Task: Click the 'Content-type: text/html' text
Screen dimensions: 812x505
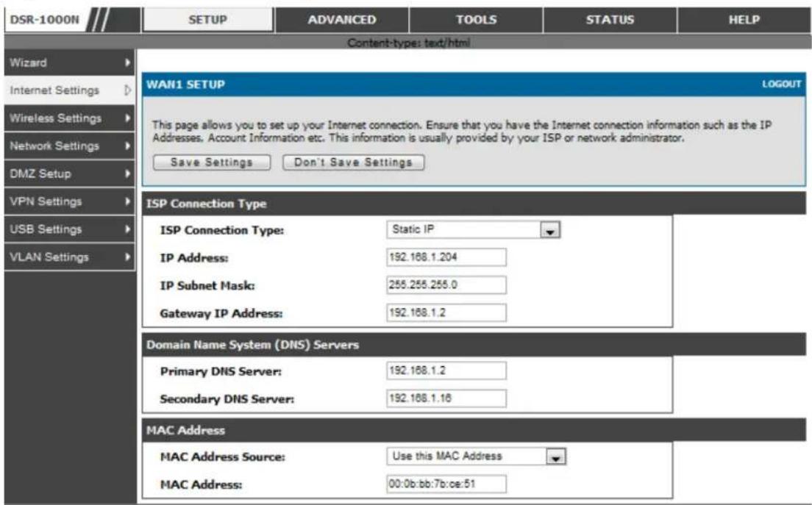Action: click(409, 43)
